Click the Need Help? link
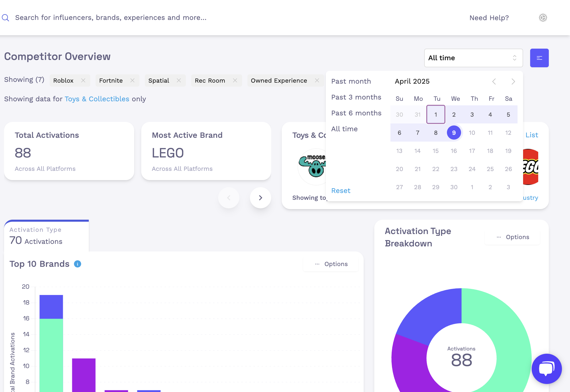The width and height of the screenshot is (570, 392). pos(489,18)
